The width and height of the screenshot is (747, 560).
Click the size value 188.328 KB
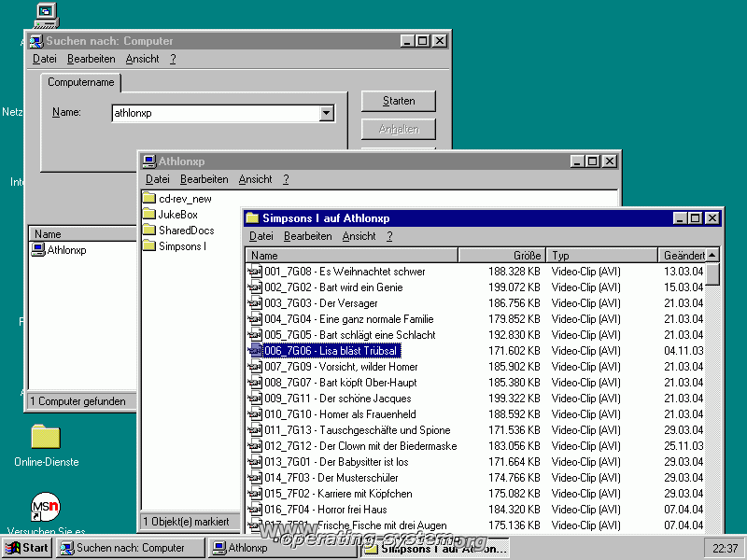pos(514,272)
